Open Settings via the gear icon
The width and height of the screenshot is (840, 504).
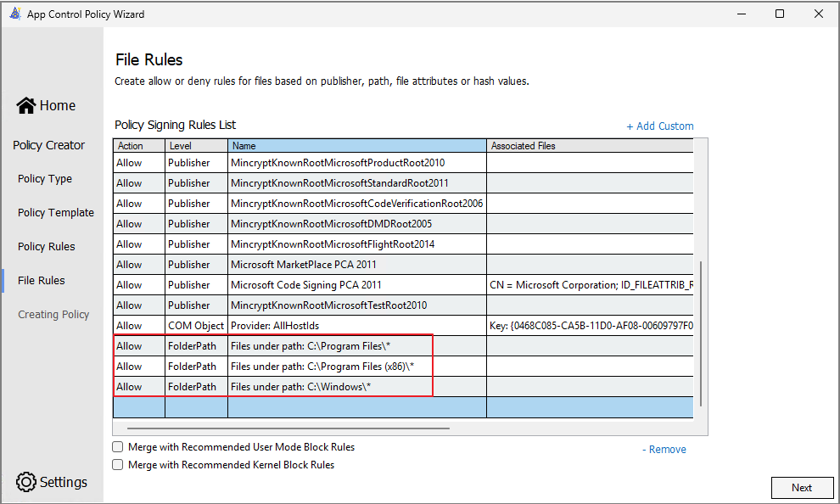(x=25, y=482)
